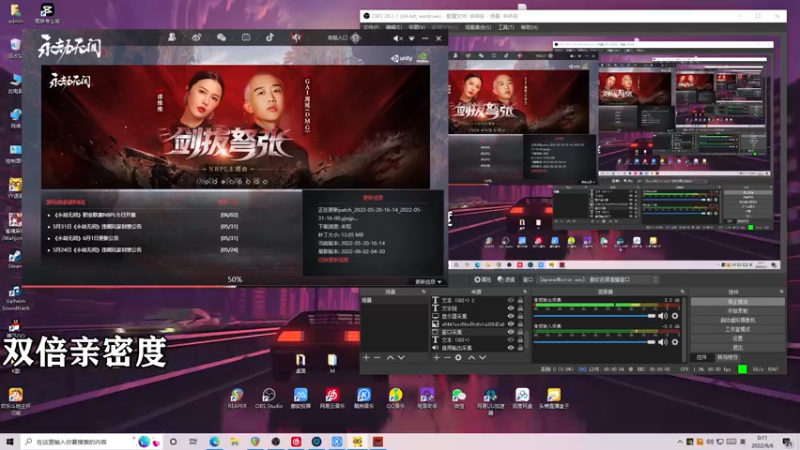The height and width of the screenshot is (450, 800).
Task: Open 文件(F) menu in OBS
Action: (x=371, y=27)
